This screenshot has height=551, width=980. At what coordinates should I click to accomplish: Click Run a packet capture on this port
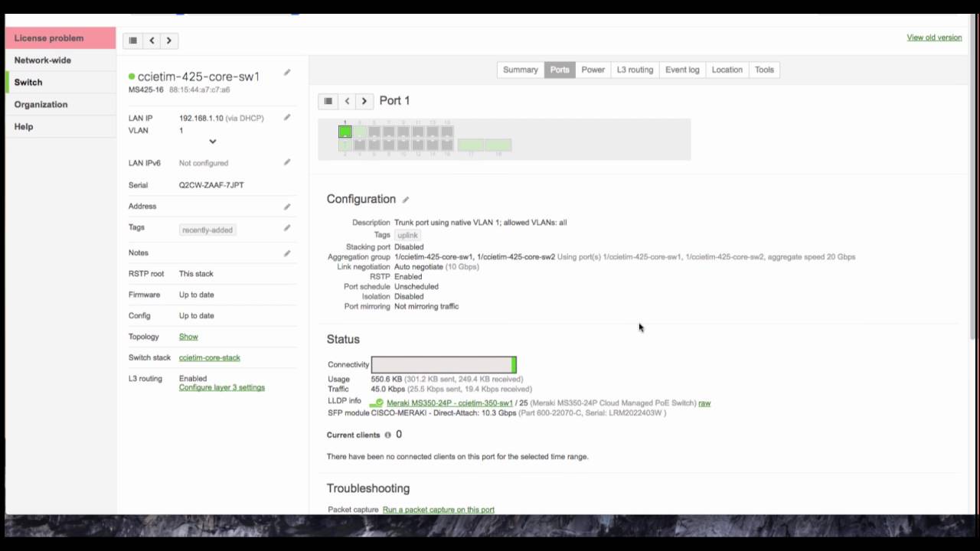pos(439,510)
